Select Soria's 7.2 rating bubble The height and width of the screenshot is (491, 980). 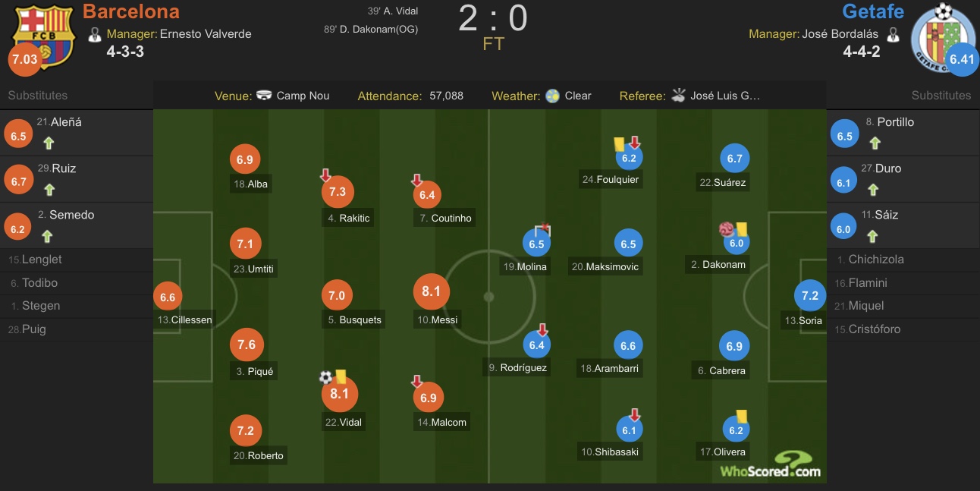(810, 295)
